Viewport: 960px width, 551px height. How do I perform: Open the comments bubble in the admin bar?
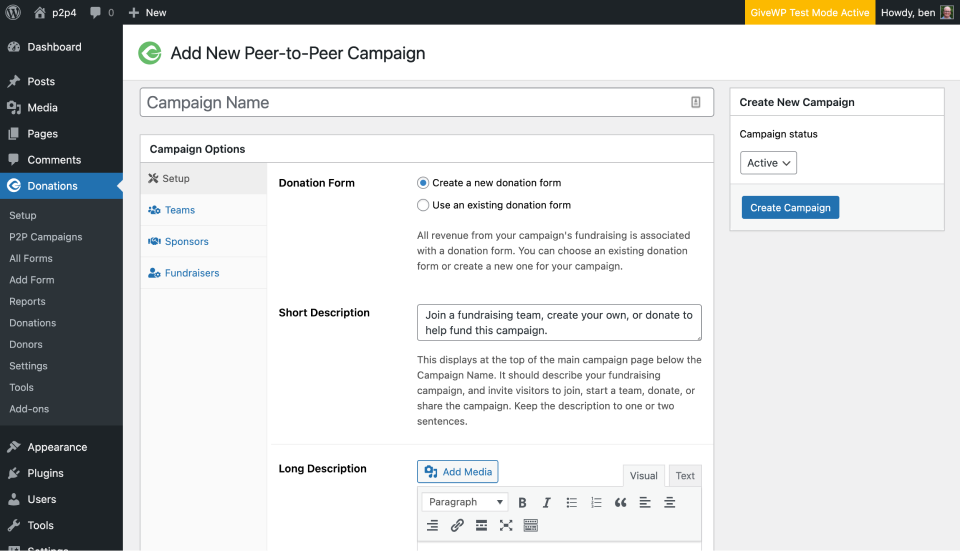click(x=102, y=12)
